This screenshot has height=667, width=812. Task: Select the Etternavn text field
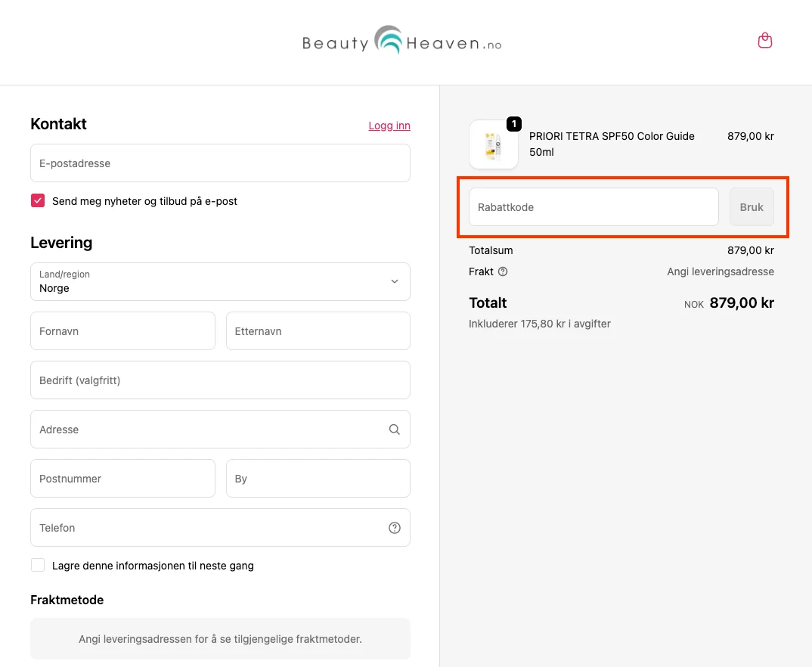point(318,331)
